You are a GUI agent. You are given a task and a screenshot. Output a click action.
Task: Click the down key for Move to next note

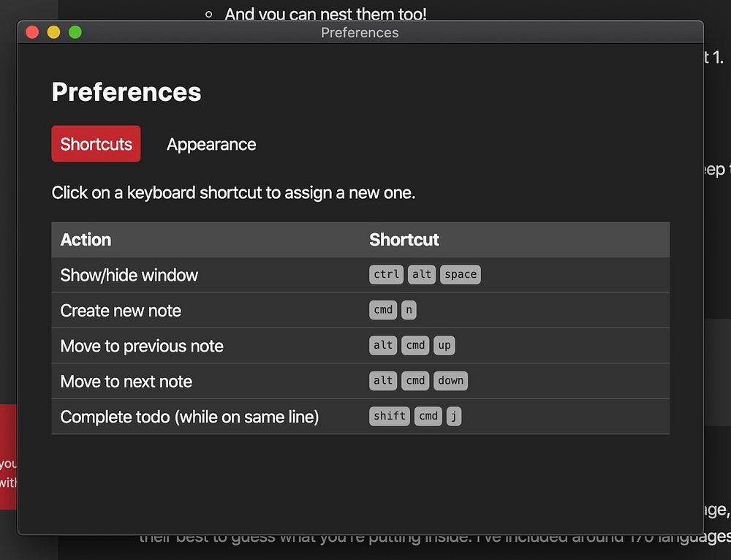(451, 381)
